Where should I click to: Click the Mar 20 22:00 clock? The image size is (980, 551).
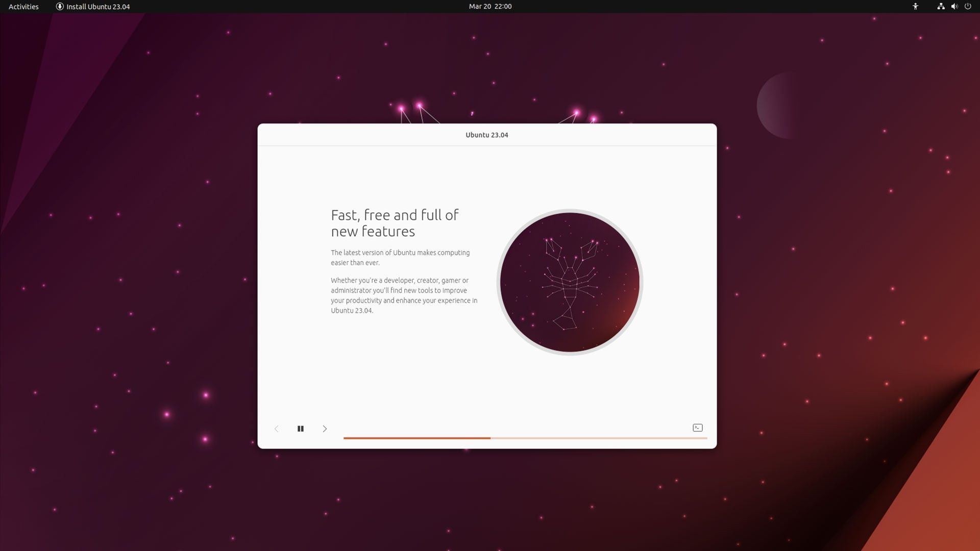coord(489,7)
